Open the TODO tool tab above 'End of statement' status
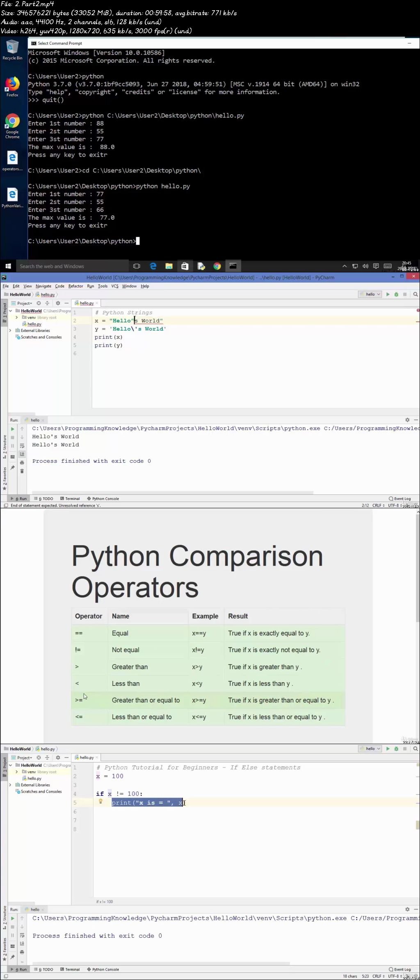Viewport: 420px width, 980px height. click(x=43, y=499)
